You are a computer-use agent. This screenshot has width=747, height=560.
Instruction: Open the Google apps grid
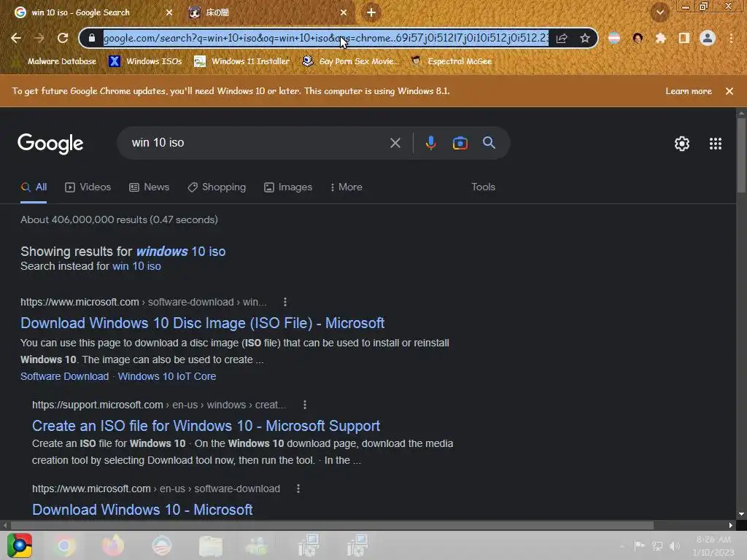click(x=716, y=144)
